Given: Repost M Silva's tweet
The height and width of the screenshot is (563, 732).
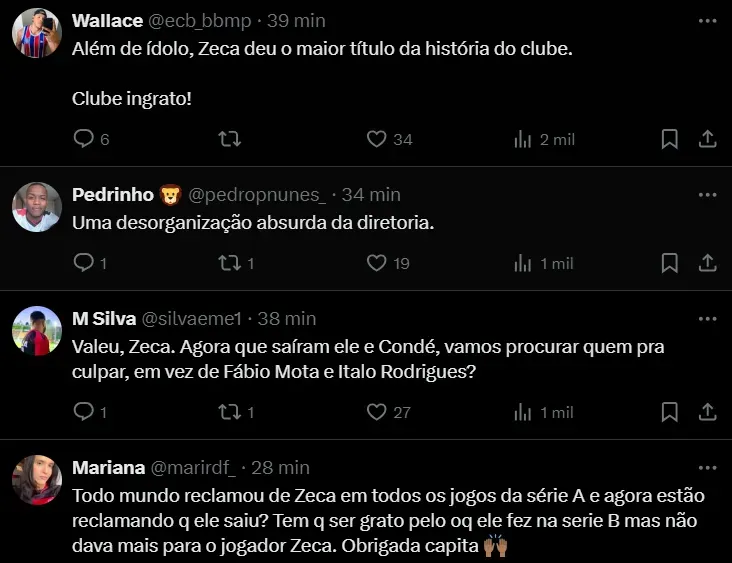Looking at the screenshot, I should pos(229,411).
